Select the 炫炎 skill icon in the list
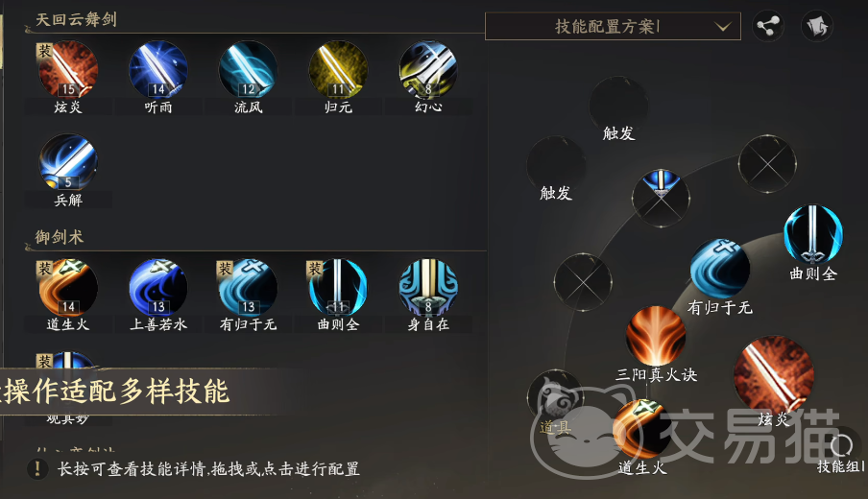Image resolution: width=868 pixels, height=499 pixels. [68, 69]
